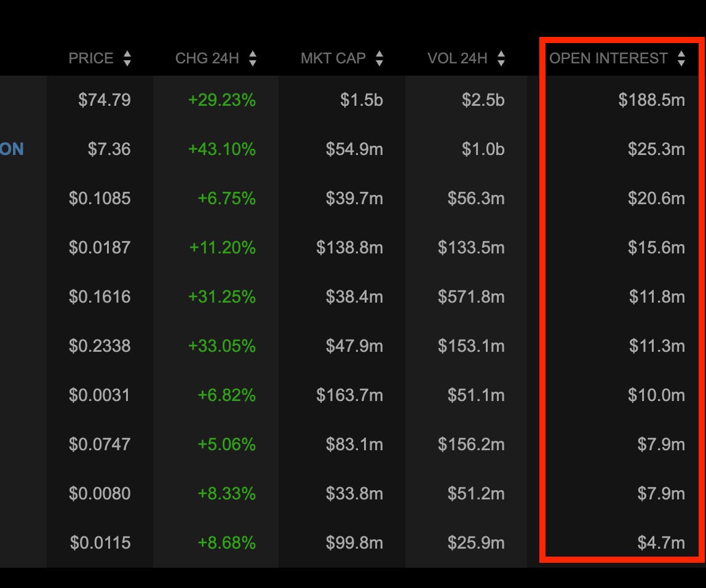Select the +43.10% change value
Image resolution: width=706 pixels, height=588 pixels.
(222, 149)
